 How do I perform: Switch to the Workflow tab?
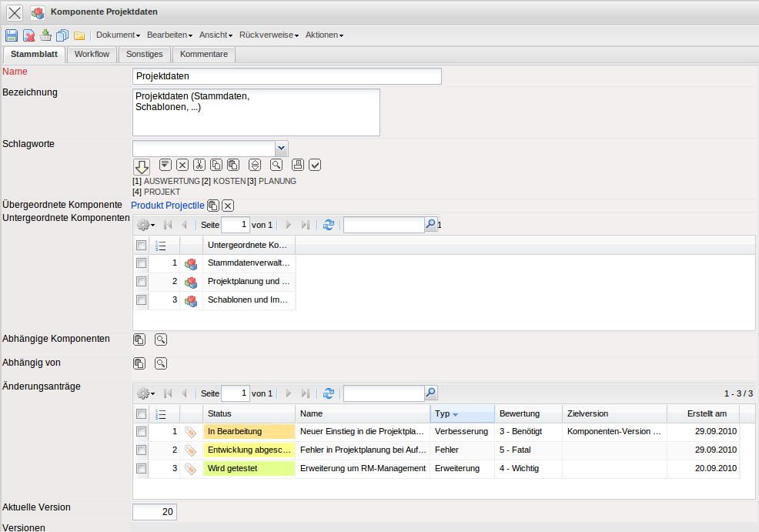point(92,55)
